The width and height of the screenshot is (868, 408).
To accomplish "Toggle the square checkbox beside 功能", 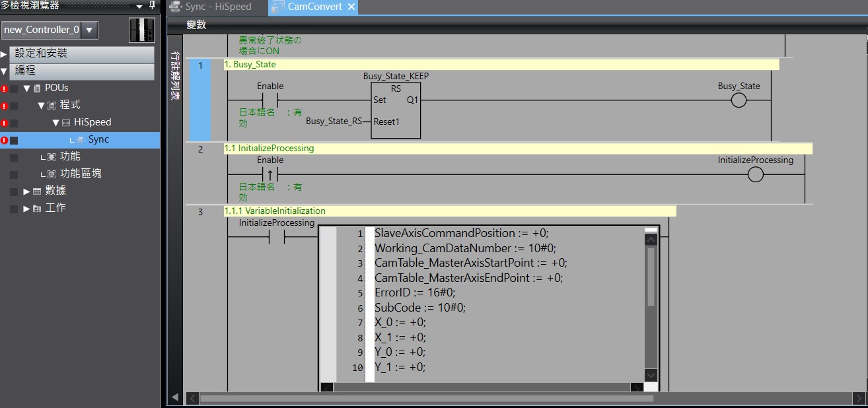I will point(14,157).
